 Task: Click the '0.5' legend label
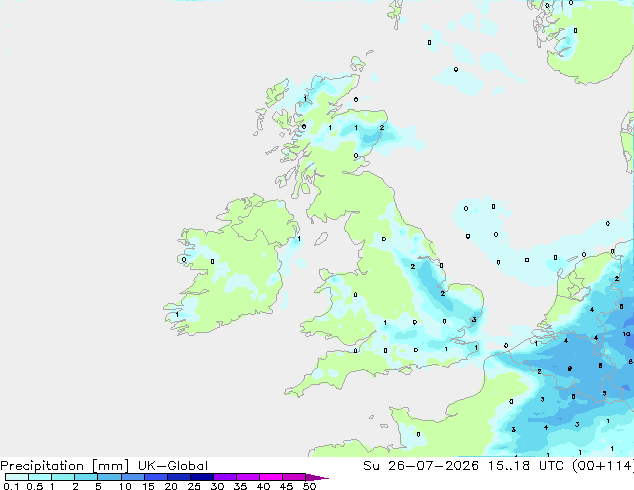[x=35, y=486]
